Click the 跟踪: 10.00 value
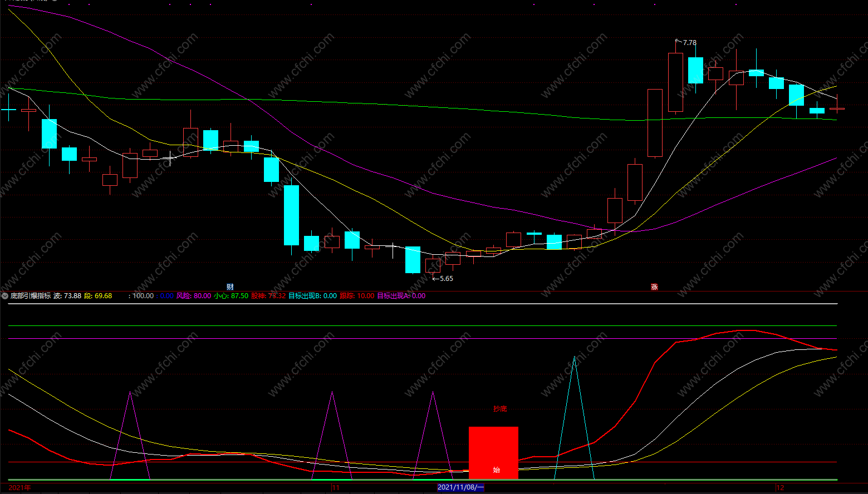Image resolution: width=868 pixels, height=494 pixels. pyautogui.click(x=357, y=296)
